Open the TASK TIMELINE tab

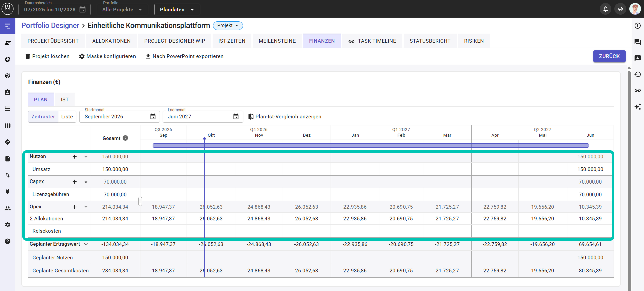tap(372, 41)
